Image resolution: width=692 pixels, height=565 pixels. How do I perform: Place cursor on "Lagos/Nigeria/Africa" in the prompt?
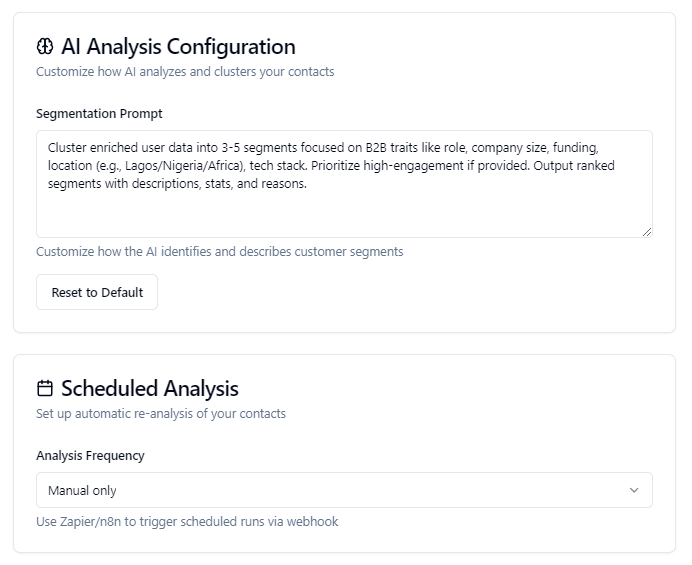click(185, 166)
